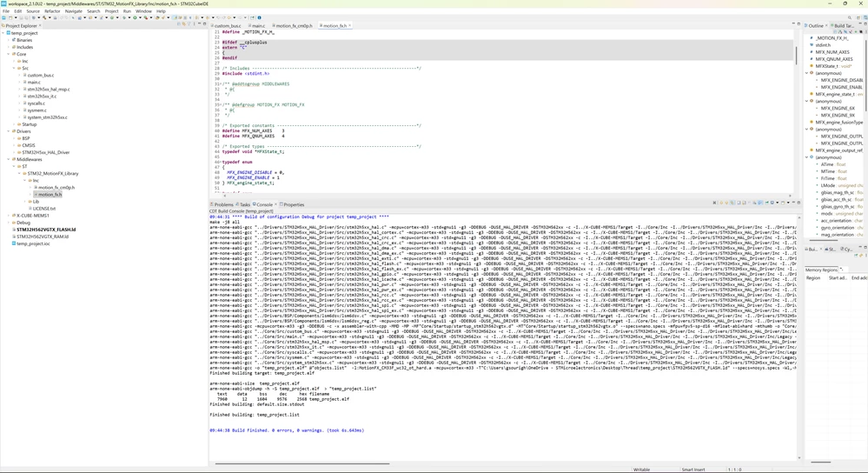Maximize the console panel view
This screenshot has width=868, height=473.
click(798, 203)
